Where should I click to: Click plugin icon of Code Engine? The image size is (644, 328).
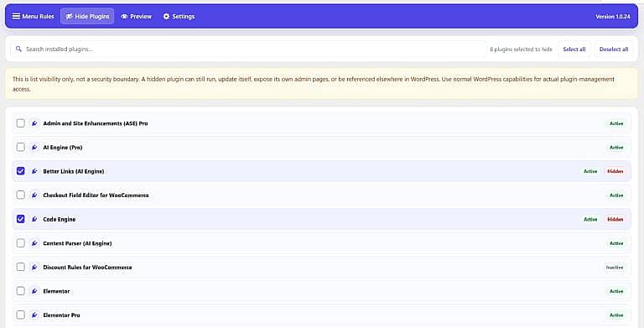(x=34, y=219)
